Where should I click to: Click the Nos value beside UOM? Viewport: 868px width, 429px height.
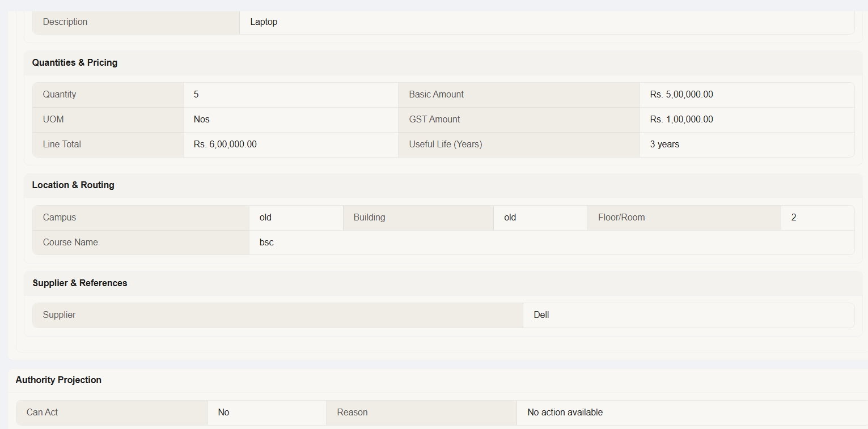201,120
